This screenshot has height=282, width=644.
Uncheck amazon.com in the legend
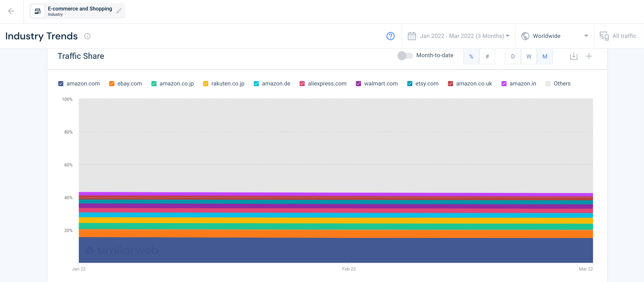tap(61, 84)
